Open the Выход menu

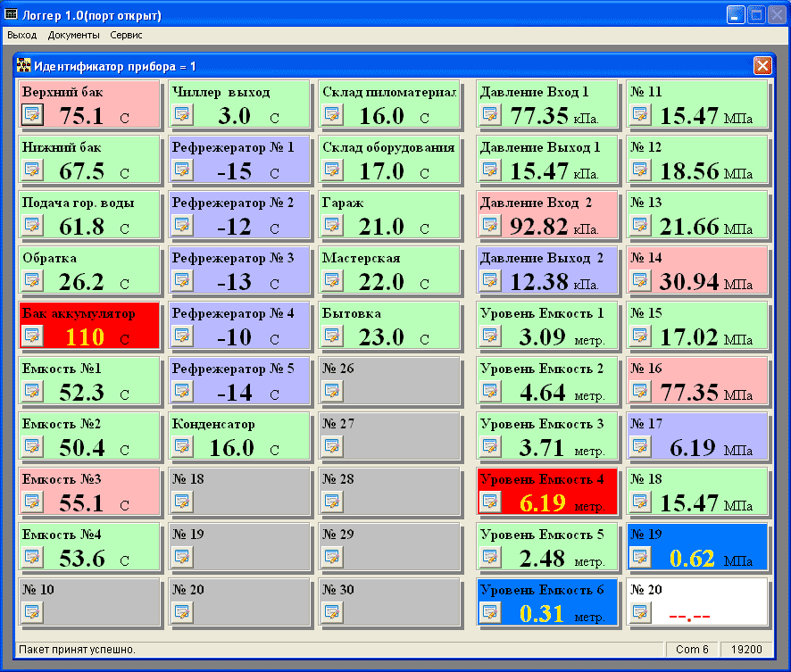point(21,35)
